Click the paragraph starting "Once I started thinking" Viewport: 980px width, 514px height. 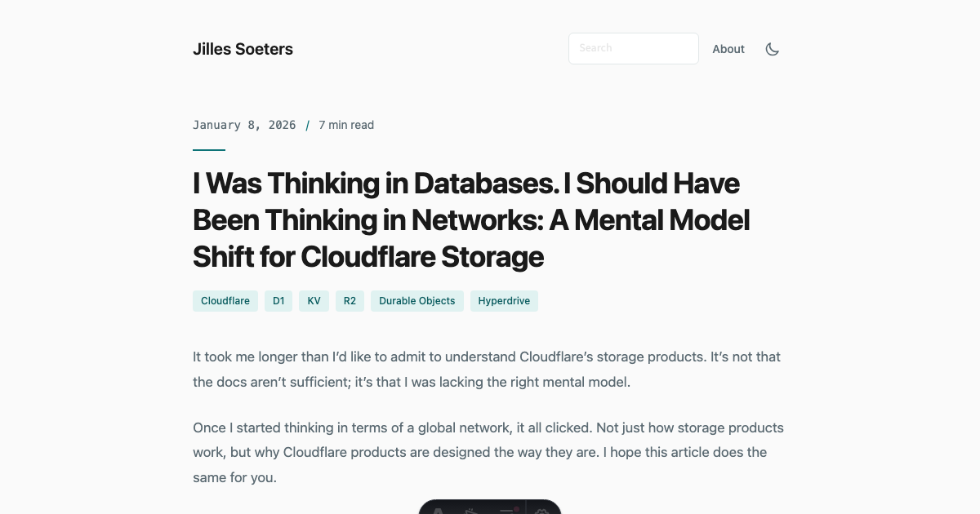pos(488,452)
